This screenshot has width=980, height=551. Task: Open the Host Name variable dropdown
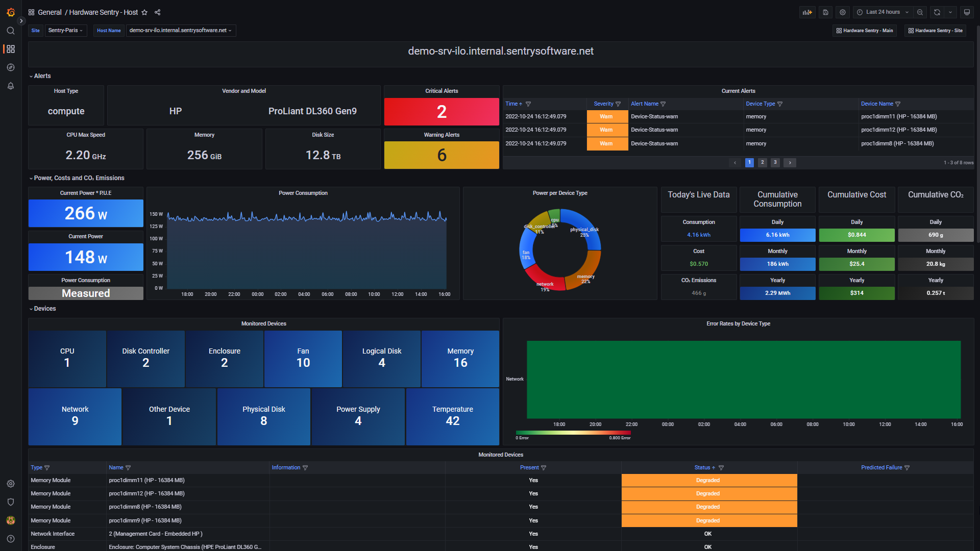click(x=181, y=30)
